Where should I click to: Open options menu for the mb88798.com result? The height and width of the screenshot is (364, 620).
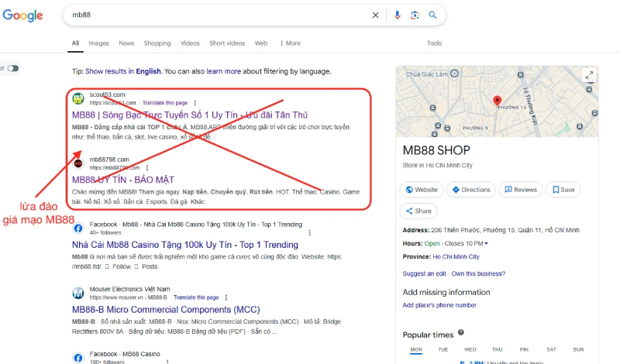tap(147, 167)
